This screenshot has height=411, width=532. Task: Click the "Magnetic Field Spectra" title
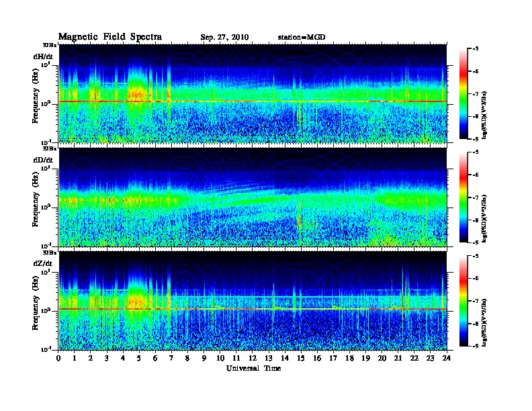click(x=110, y=37)
